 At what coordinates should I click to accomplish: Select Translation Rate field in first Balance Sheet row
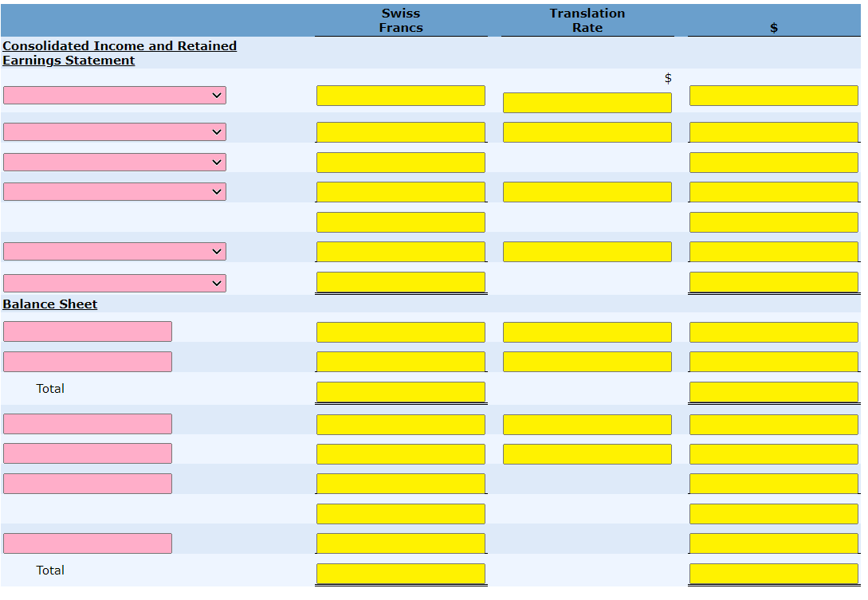[587, 332]
